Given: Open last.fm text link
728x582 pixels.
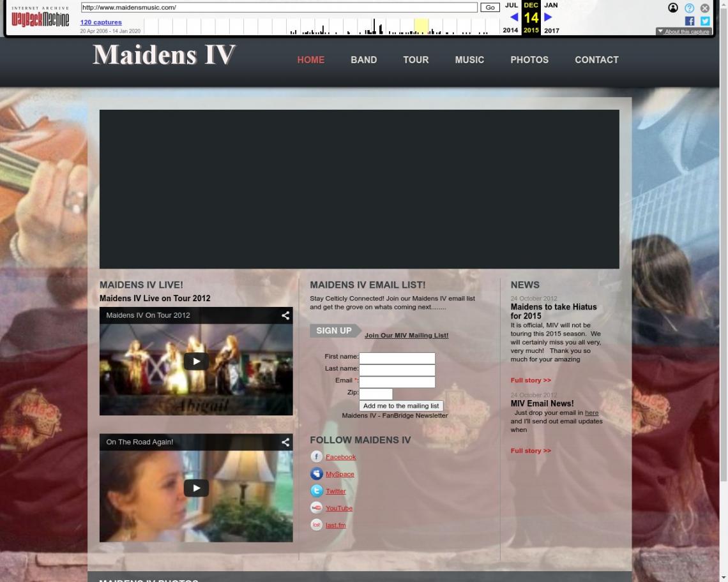Looking at the screenshot, I should tap(336, 525).
